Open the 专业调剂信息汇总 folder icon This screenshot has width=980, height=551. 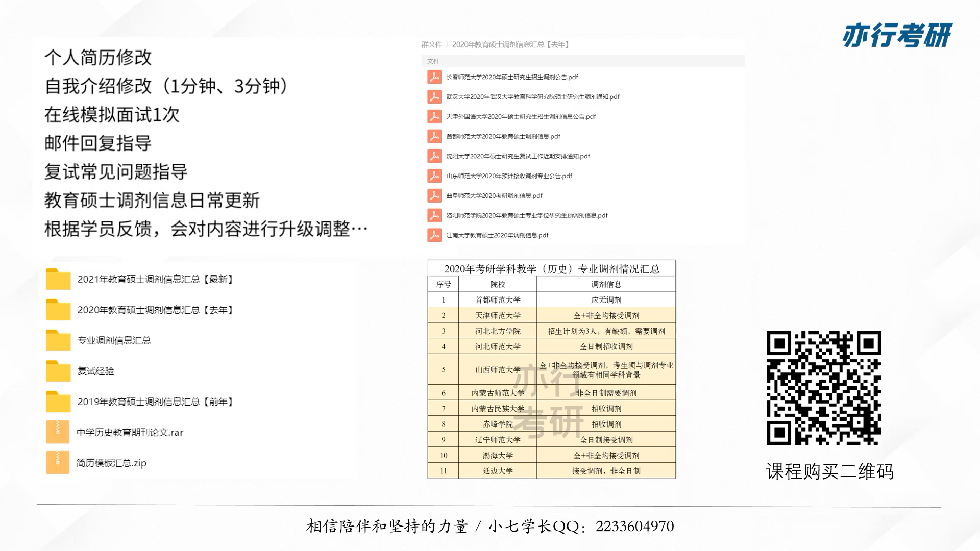click(58, 341)
